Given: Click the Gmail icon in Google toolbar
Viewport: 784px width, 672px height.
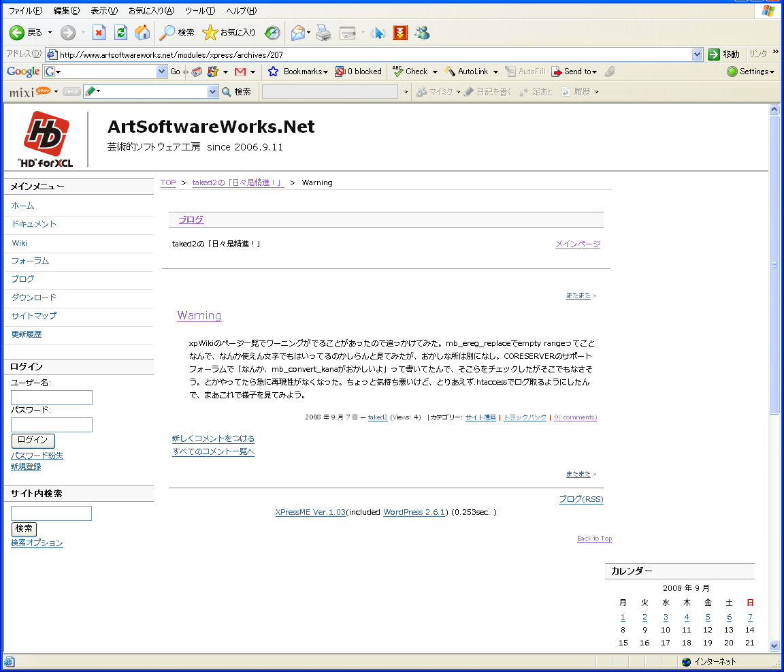Looking at the screenshot, I should pos(240,71).
